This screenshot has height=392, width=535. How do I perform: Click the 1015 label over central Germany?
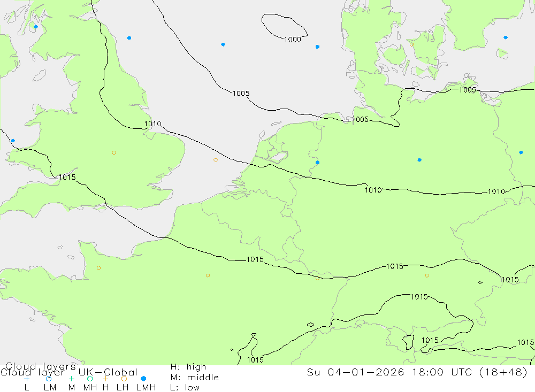tap(394, 266)
